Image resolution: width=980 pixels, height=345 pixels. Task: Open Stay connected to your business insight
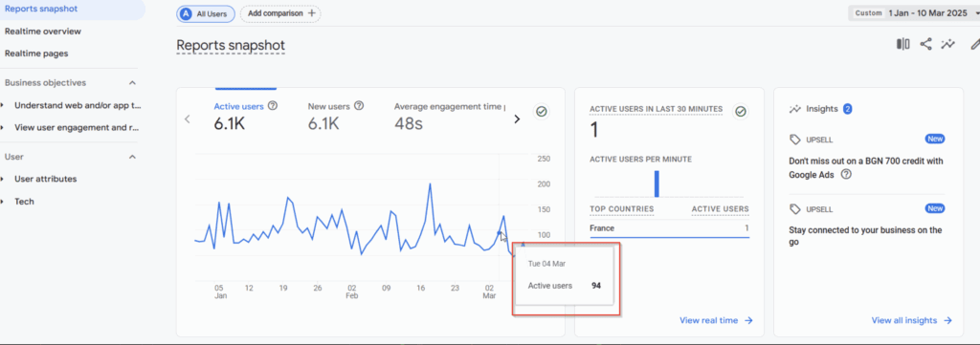click(x=865, y=236)
